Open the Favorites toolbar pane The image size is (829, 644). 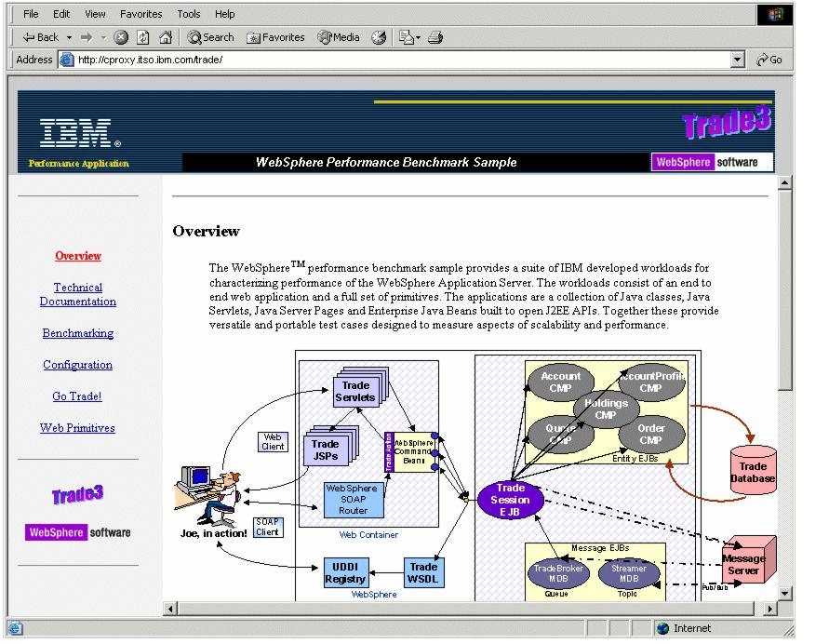point(276,37)
